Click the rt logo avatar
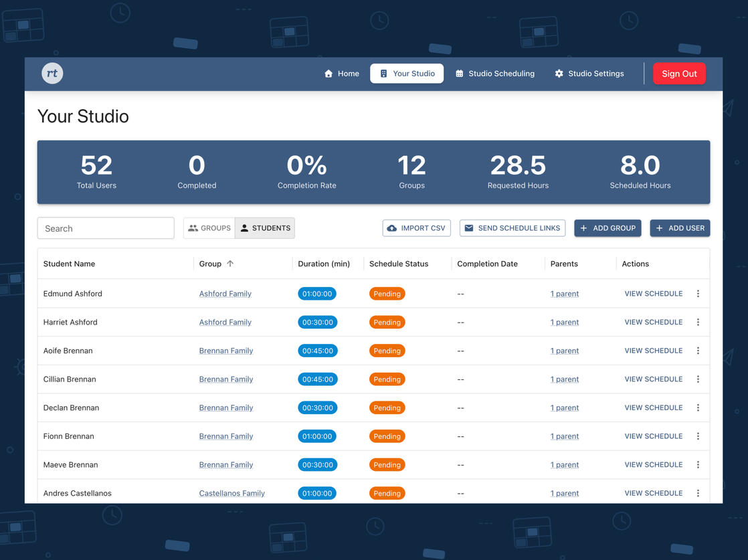This screenshot has height=560, width=748. tap(52, 74)
